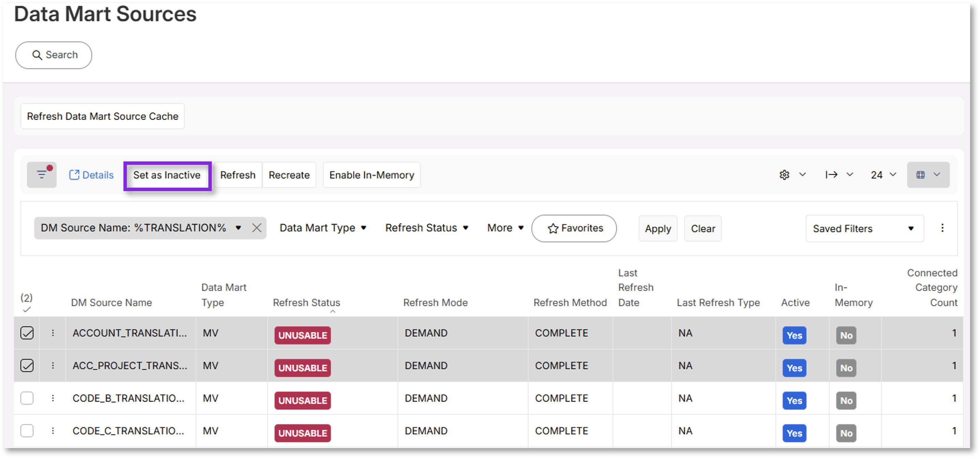Click the gear settings icon in toolbar
The height and width of the screenshot is (458, 980).
coord(784,175)
